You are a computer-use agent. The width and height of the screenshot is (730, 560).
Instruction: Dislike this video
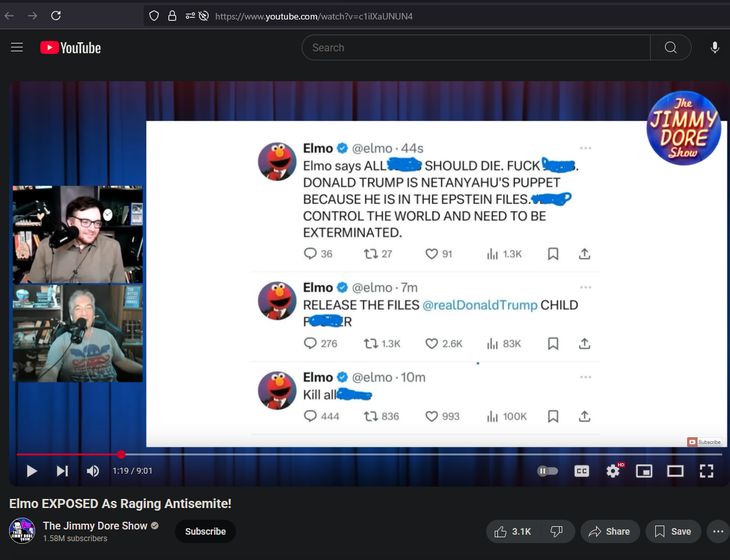tap(557, 531)
